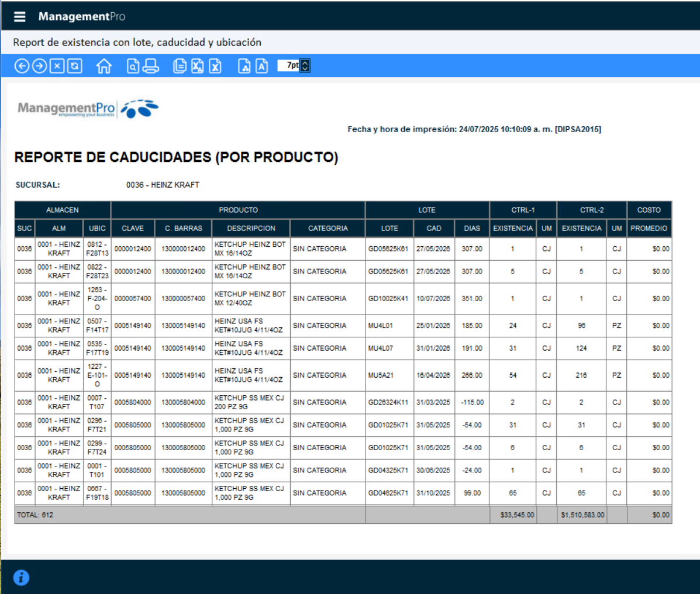This screenshot has height=594, width=700.
Task: Click product key 0000057400
Action: pos(133,299)
